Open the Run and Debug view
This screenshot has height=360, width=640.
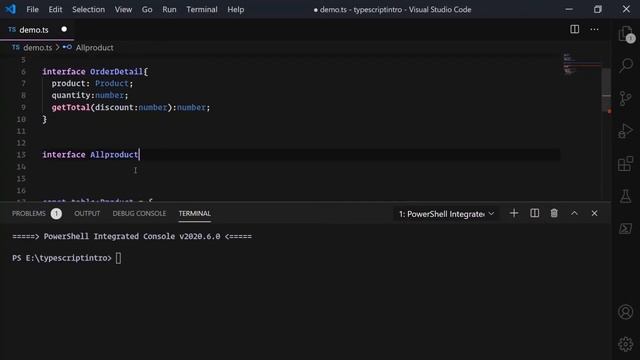coord(625,131)
